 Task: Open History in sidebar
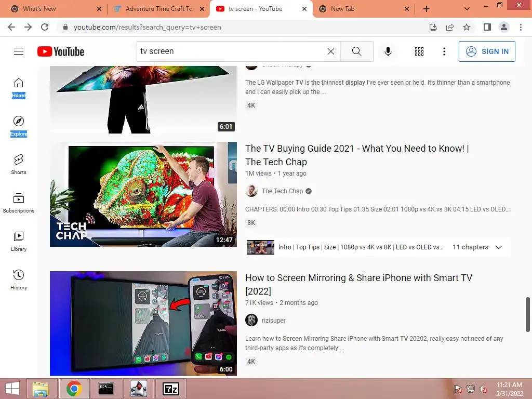(19, 280)
